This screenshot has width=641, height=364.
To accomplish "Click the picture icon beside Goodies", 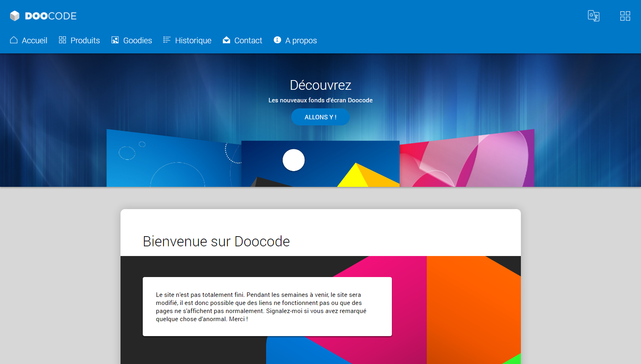I will (x=115, y=40).
